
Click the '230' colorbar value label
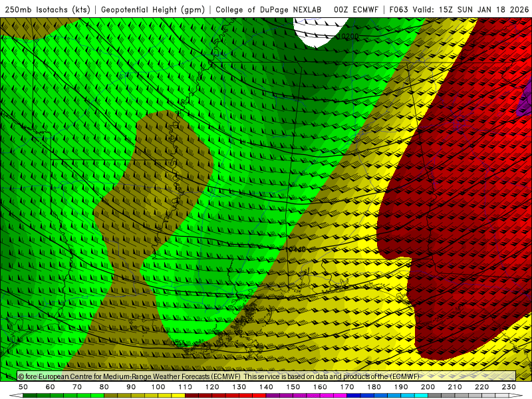[509, 387]
